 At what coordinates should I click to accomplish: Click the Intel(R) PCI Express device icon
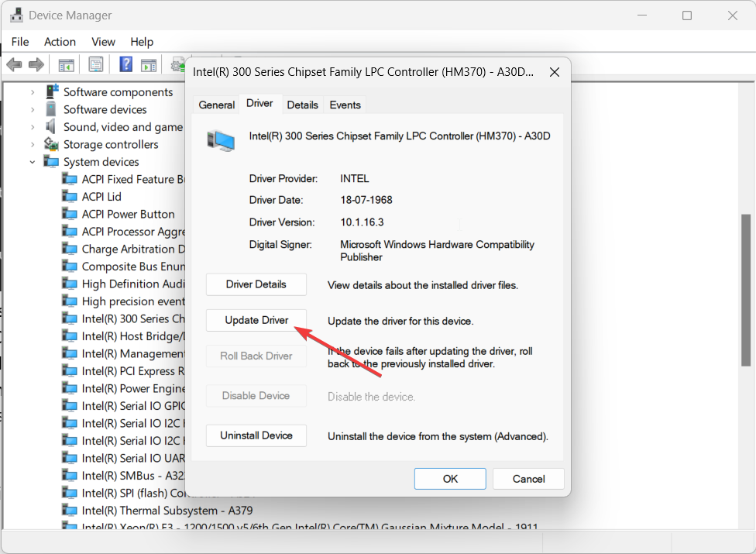tap(70, 371)
